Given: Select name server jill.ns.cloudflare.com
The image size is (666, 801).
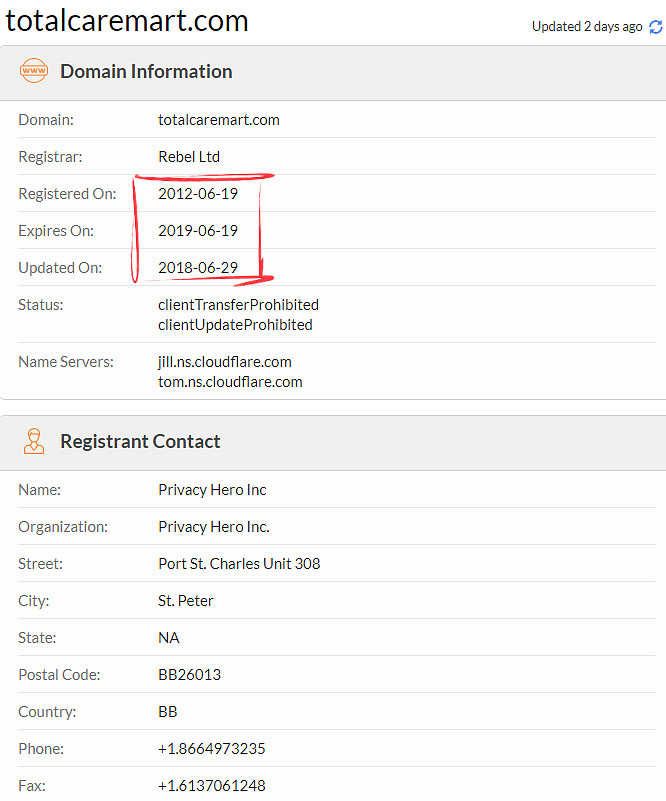Looking at the screenshot, I should pyautogui.click(x=225, y=362).
